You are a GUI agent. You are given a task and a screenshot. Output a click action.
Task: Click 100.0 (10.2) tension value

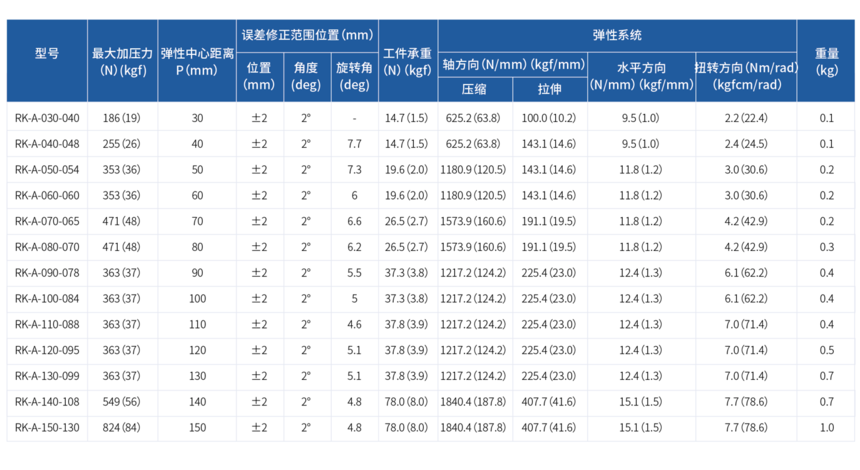tap(548, 118)
